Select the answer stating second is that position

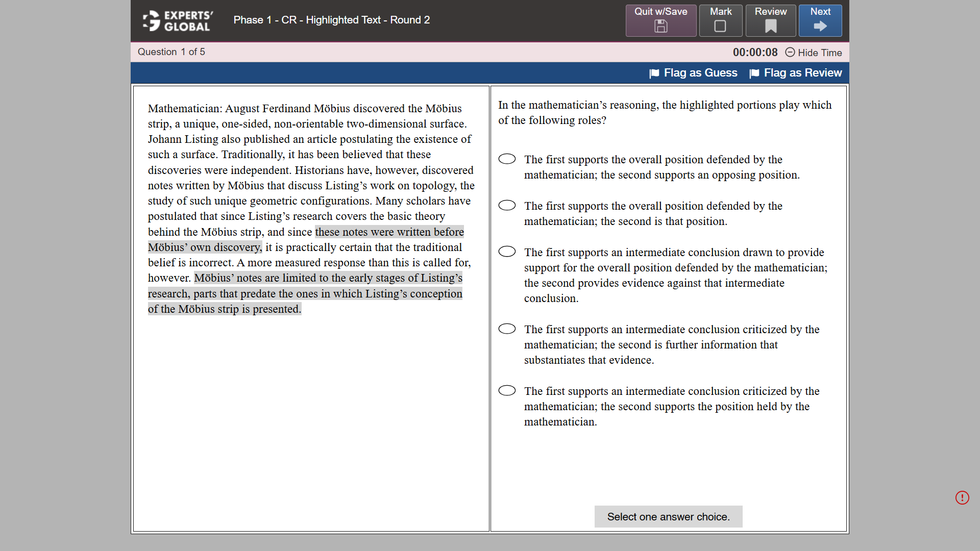pyautogui.click(x=507, y=205)
